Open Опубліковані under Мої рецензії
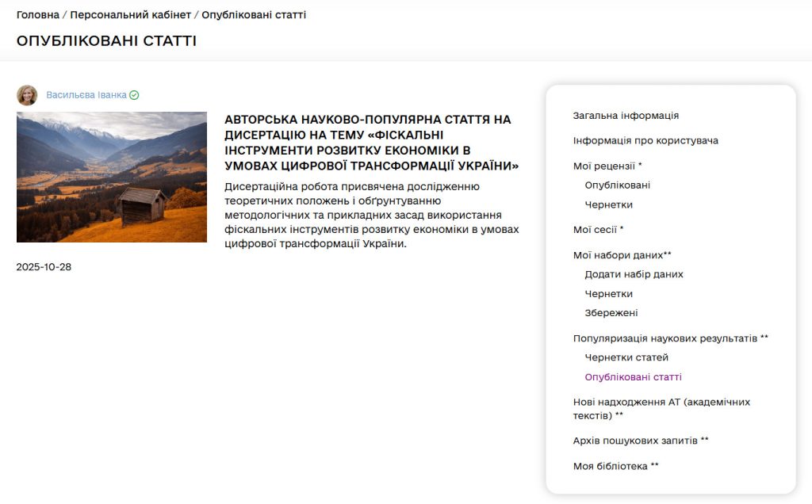The width and height of the screenshot is (812, 504). tap(616, 185)
